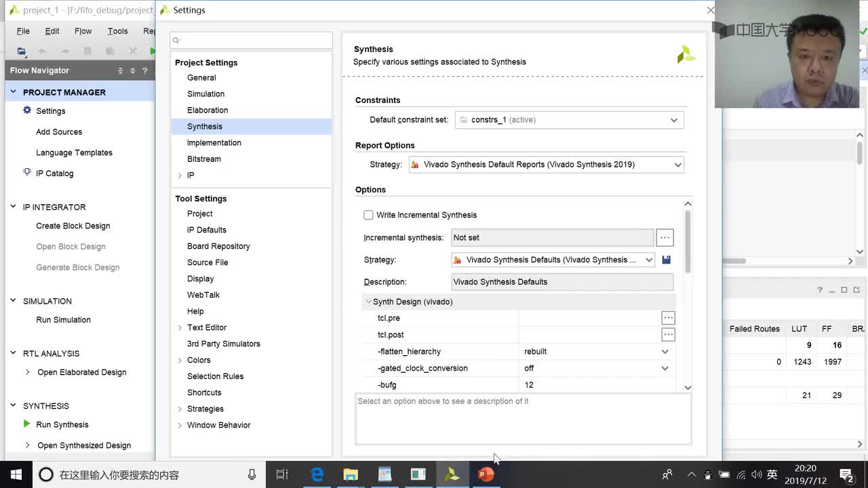
Task: Open File menu
Action: [x=23, y=30]
